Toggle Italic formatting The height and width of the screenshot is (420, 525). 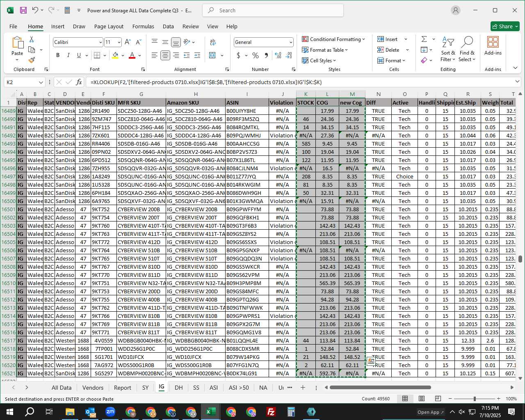tap(68, 55)
